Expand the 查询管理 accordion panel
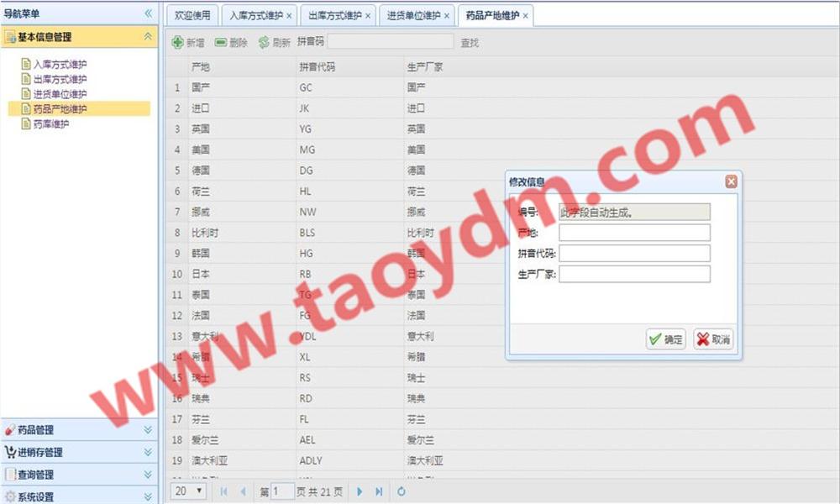The image size is (840, 504). [148, 475]
